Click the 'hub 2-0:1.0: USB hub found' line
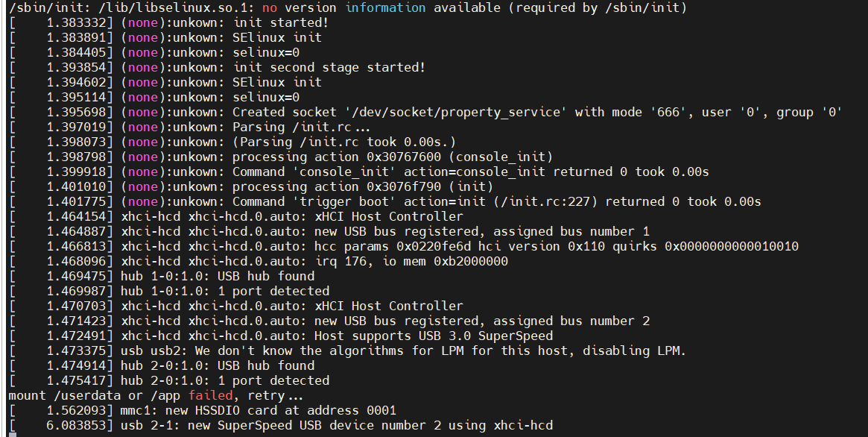868x437 pixels. tap(218, 365)
